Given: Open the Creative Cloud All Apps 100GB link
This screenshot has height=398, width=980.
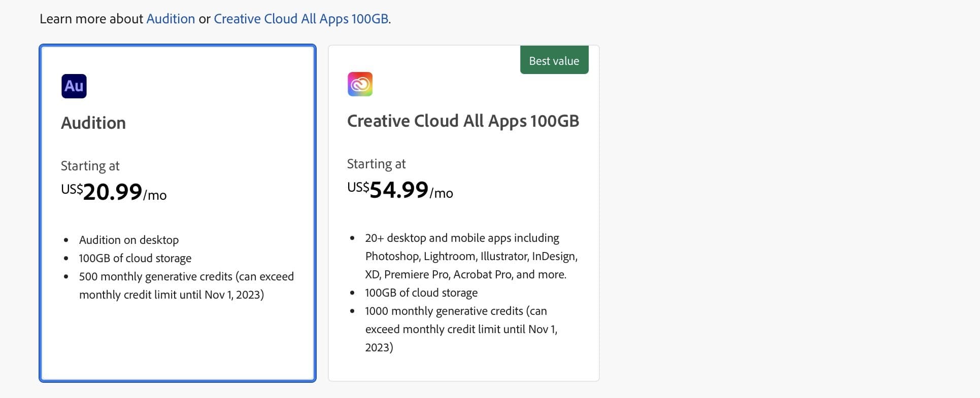Looking at the screenshot, I should pyautogui.click(x=301, y=19).
